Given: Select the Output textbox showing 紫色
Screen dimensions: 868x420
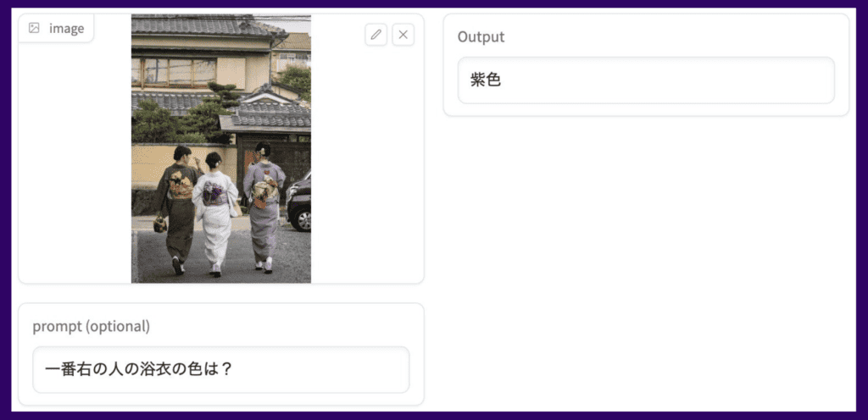Looking at the screenshot, I should tap(646, 80).
